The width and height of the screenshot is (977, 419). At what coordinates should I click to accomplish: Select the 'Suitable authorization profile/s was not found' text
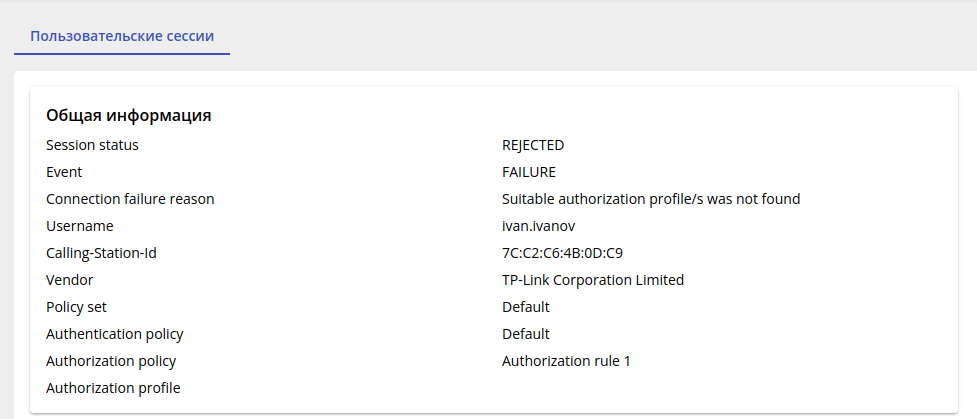[651, 199]
